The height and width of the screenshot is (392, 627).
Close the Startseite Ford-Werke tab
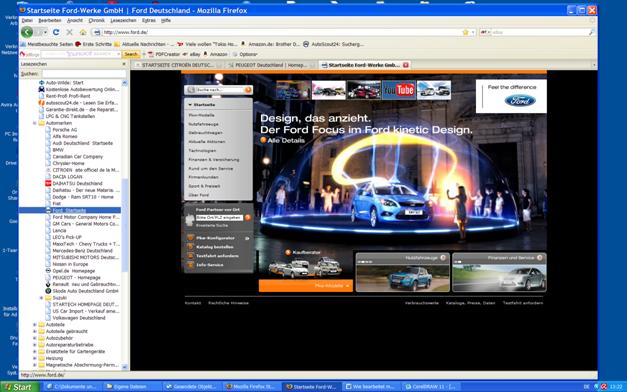[405, 65]
